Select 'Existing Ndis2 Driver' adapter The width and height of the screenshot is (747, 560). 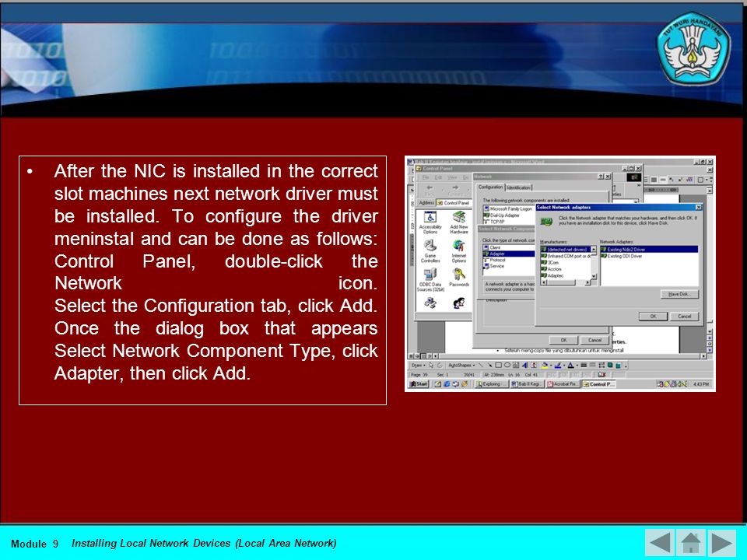point(649,249)
